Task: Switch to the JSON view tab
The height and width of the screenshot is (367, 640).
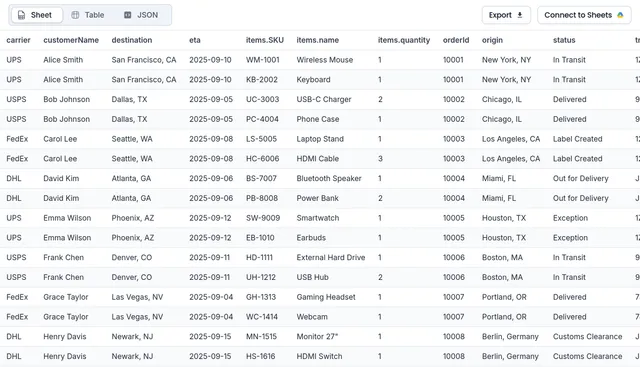Action: [141, 15]
